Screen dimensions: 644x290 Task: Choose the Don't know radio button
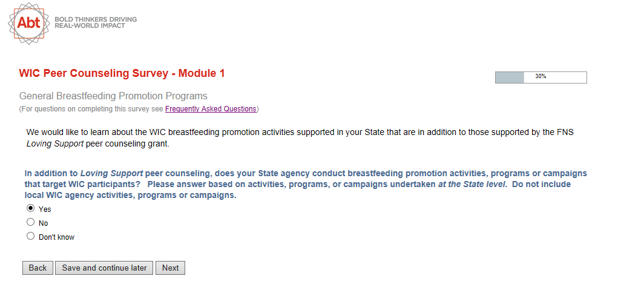coord(31,236)
